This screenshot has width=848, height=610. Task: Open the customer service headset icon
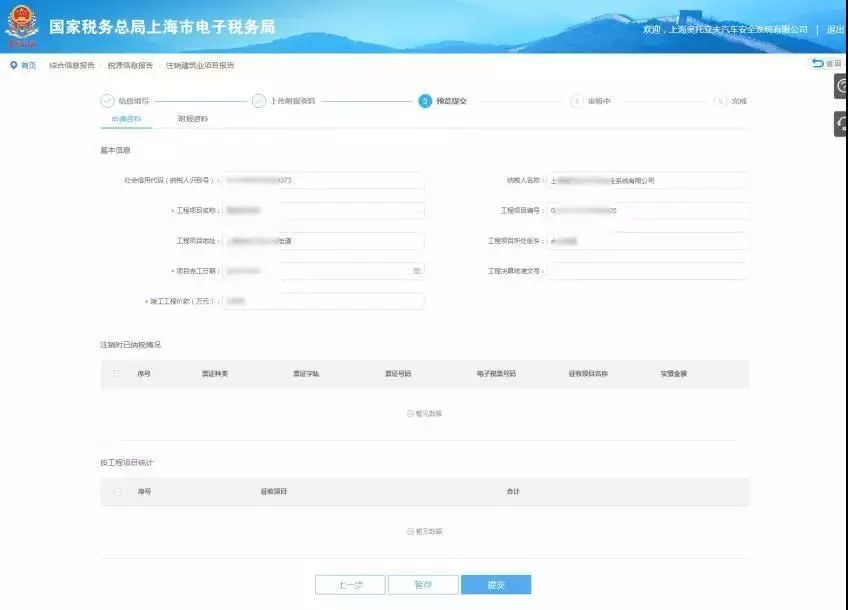pyautogui.click(x=841, y=124)
